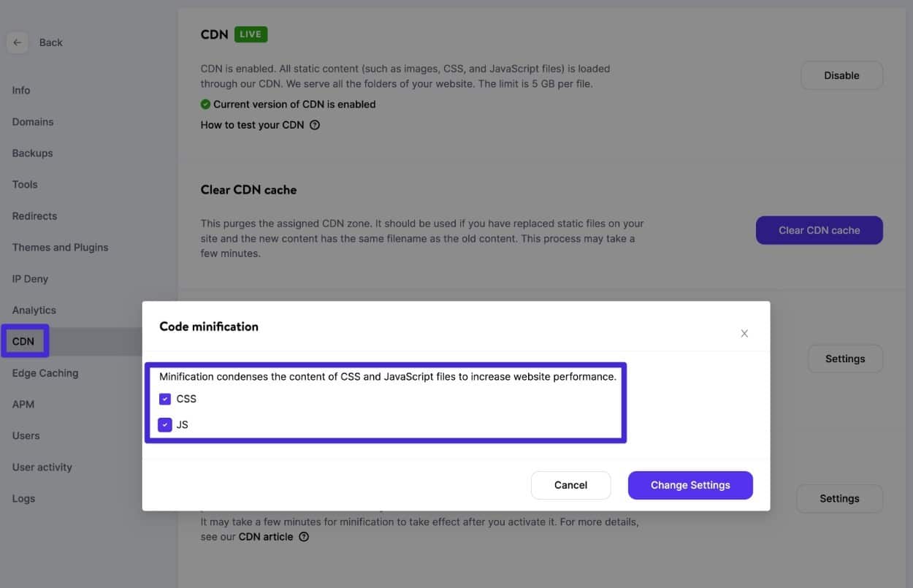
Task: Click the Change Settings button
Action: [x=690, y=484]
